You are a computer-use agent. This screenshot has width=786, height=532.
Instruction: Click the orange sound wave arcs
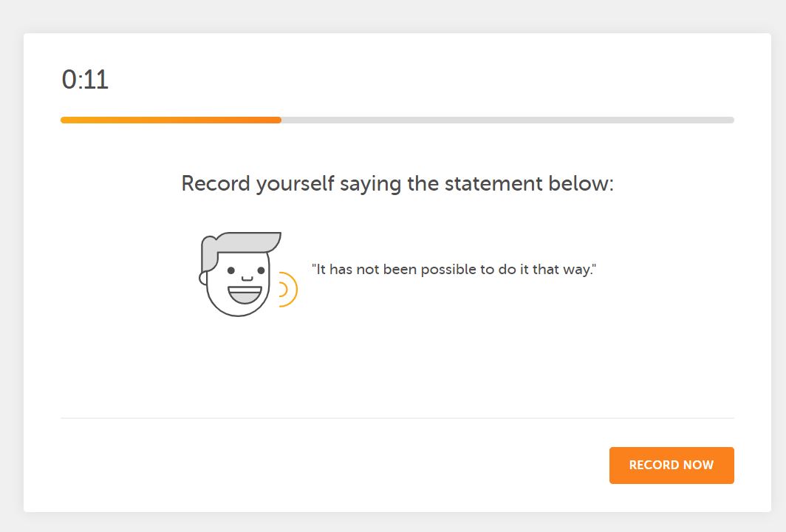[287, 290]
